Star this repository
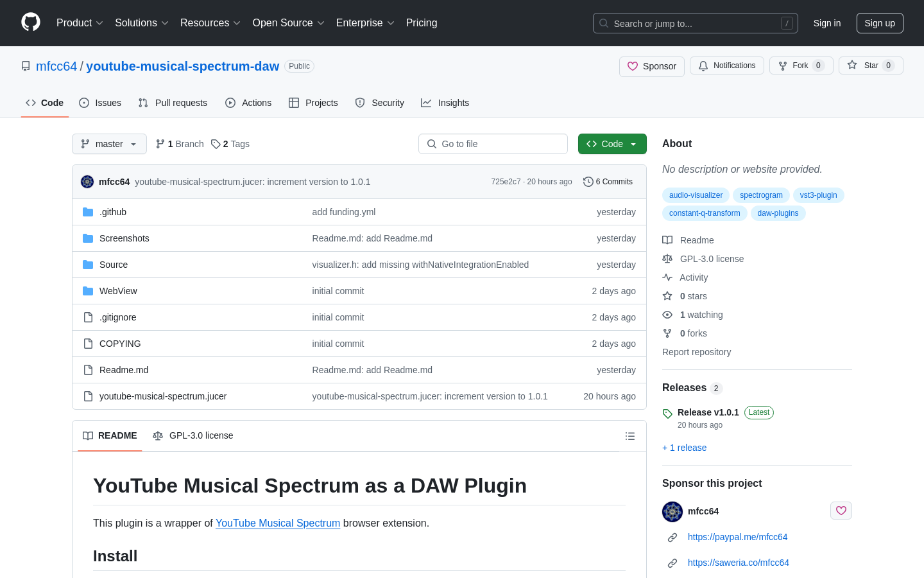This screenshot has width=924, height=578. (871, 66)
